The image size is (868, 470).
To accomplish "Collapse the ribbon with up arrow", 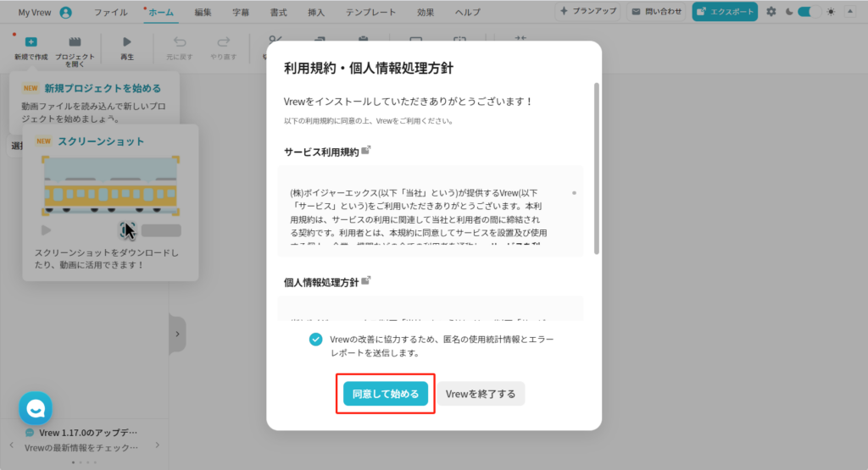I will point(850,11).
